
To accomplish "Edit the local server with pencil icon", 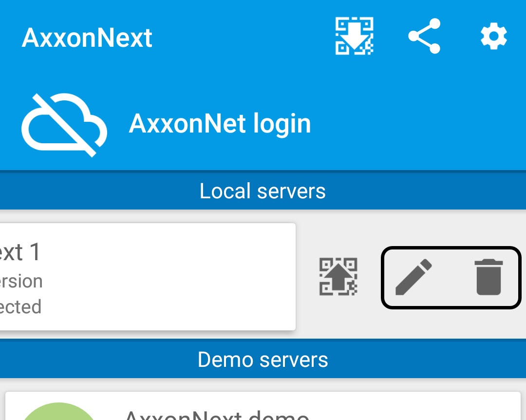I will (x=413, y=277).
